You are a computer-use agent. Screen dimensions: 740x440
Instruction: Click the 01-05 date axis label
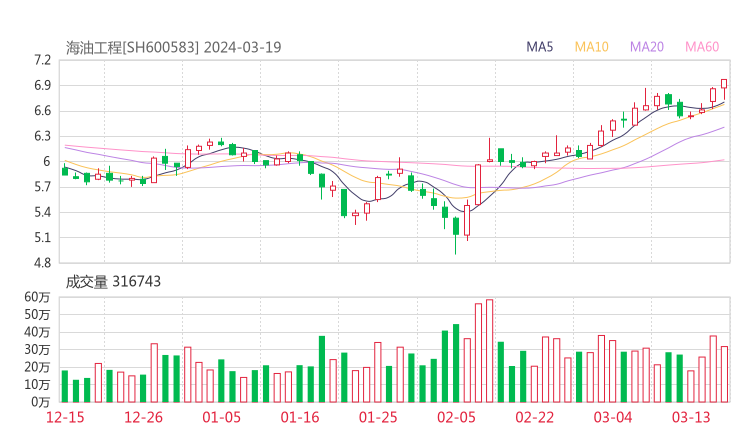tap(221, 417)
